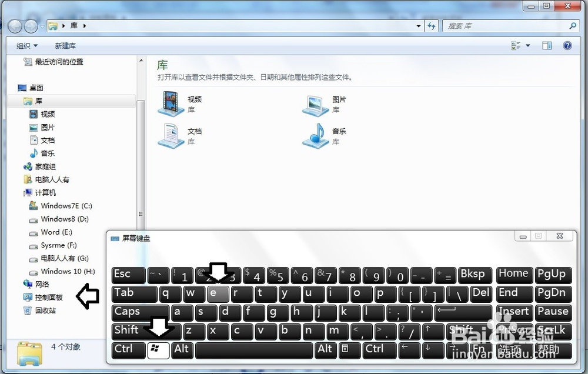This screenshot has width=588, height=374.
Task: Click the blue help question mark icon
Action: click(x=566, y=45)
